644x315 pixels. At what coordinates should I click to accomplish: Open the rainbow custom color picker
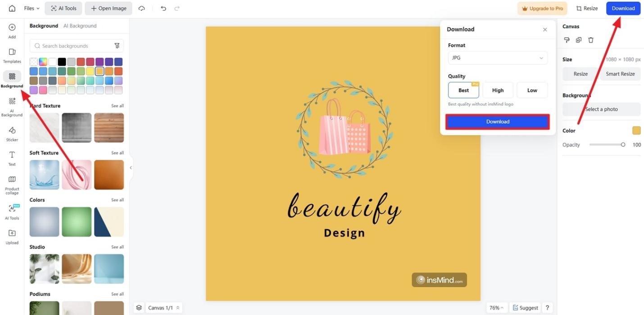pos(43,62)
